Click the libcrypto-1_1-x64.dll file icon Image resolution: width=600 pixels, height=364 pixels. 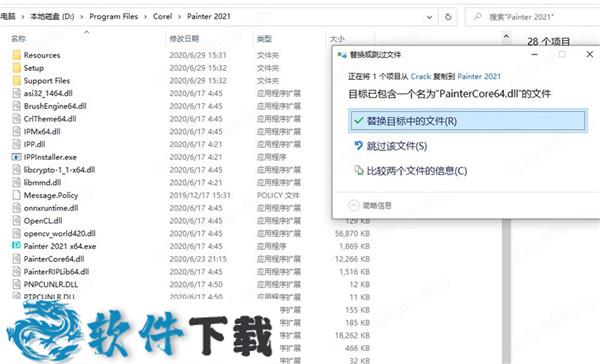(x=16, y=170)
